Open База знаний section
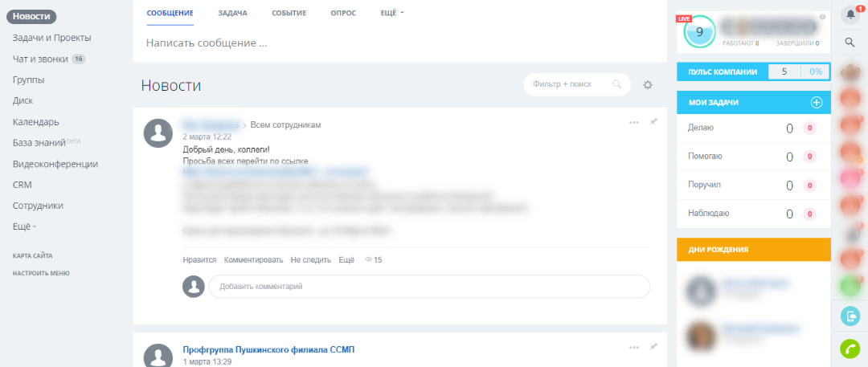The width and height of the screenshot is (868, 367). click(x=39, y=142)
